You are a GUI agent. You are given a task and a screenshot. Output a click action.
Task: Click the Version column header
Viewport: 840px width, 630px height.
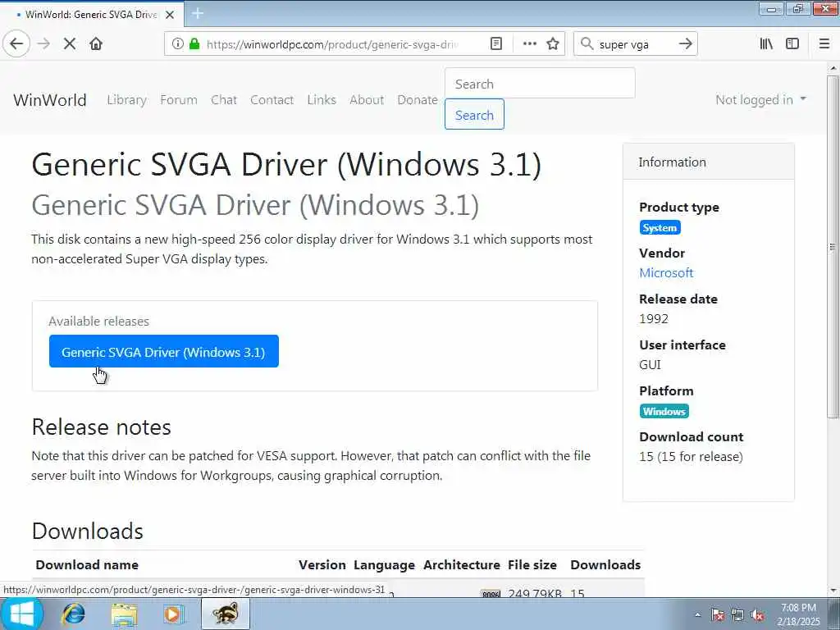click(x=322, y=564)
